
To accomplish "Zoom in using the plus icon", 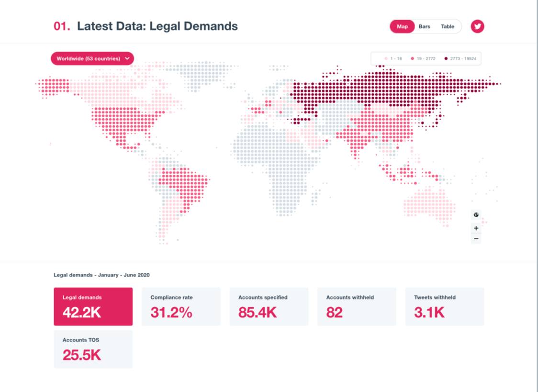I will 476,228.
